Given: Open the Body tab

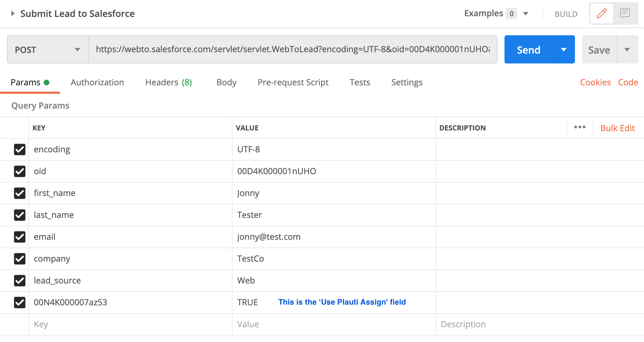Looking at the screenshot, I should click(x=227, y=83).
